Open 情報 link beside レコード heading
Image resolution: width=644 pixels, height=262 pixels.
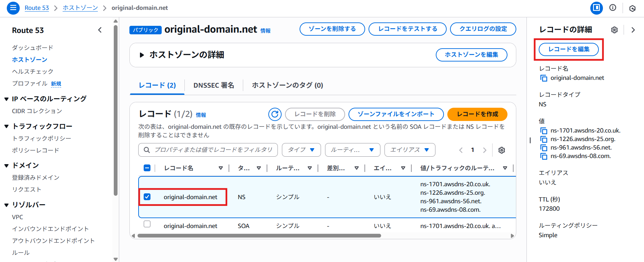201,115
